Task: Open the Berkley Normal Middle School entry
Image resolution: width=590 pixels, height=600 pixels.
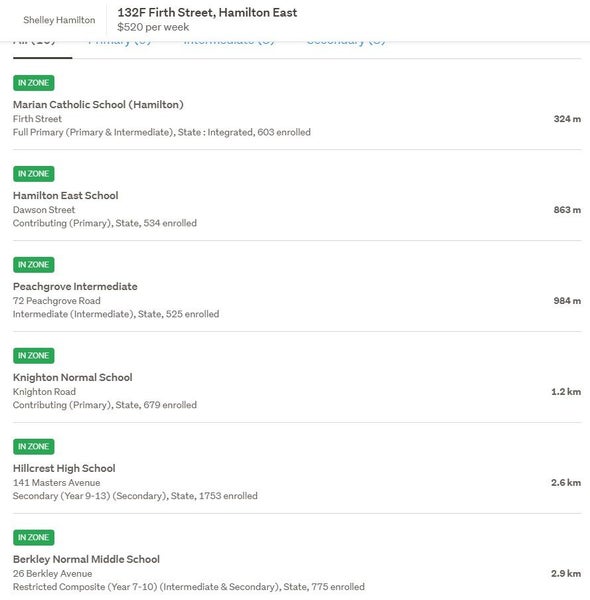Action: (86, 559)
